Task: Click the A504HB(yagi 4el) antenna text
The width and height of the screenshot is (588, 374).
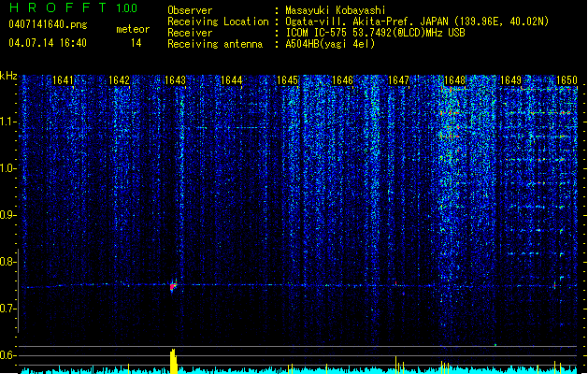Action: (x=330, y=44)
